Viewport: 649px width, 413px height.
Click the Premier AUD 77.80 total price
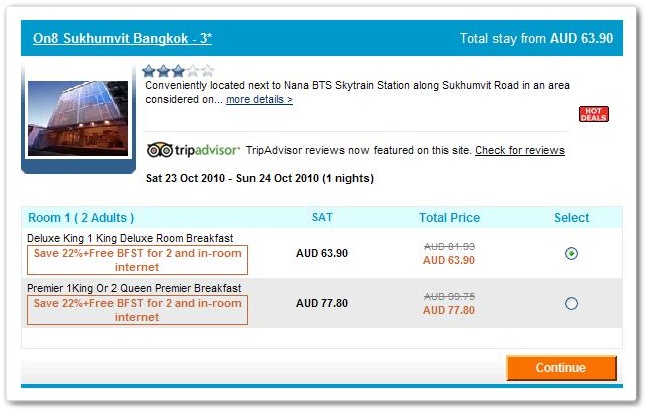(x=449, y=310)
